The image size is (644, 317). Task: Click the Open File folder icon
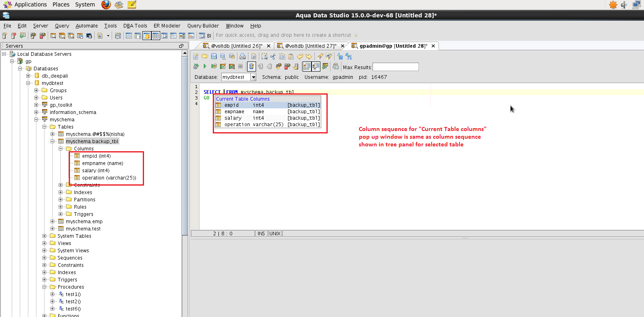[x=205, y=57]
